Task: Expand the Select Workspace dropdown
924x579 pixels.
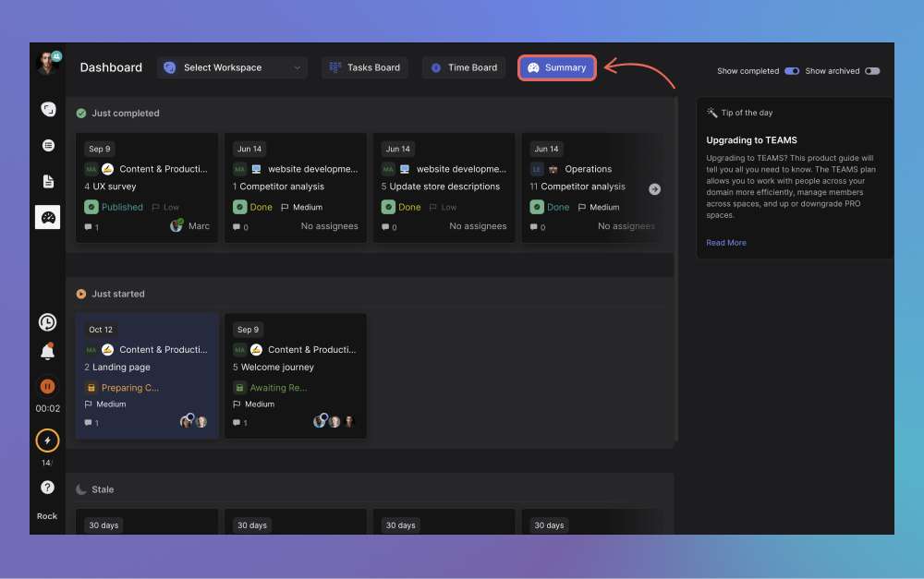Action: pyautogui.click(x=232, y=67)
